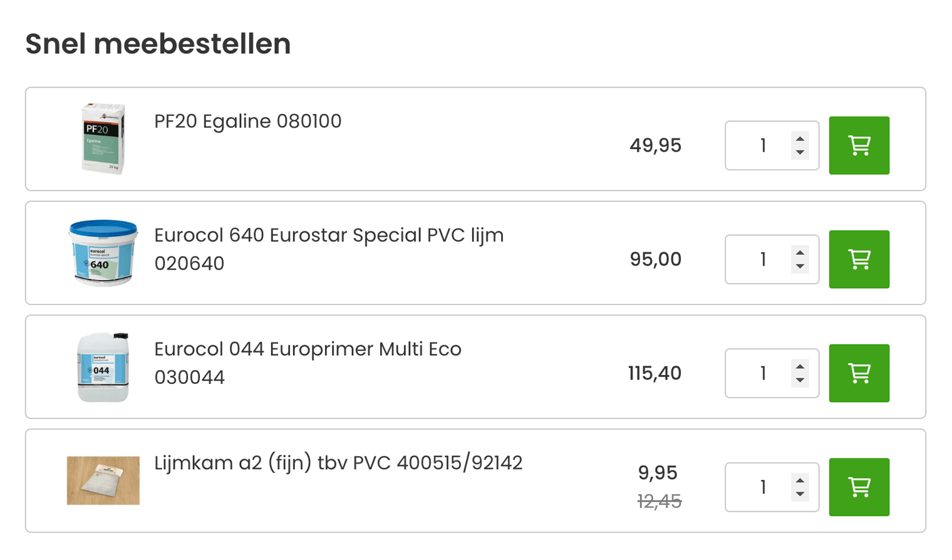Viewport: 952px width, 560px height.
Task: Open PF20 Egaline 080100 product link
Action: tap(248, 121)
